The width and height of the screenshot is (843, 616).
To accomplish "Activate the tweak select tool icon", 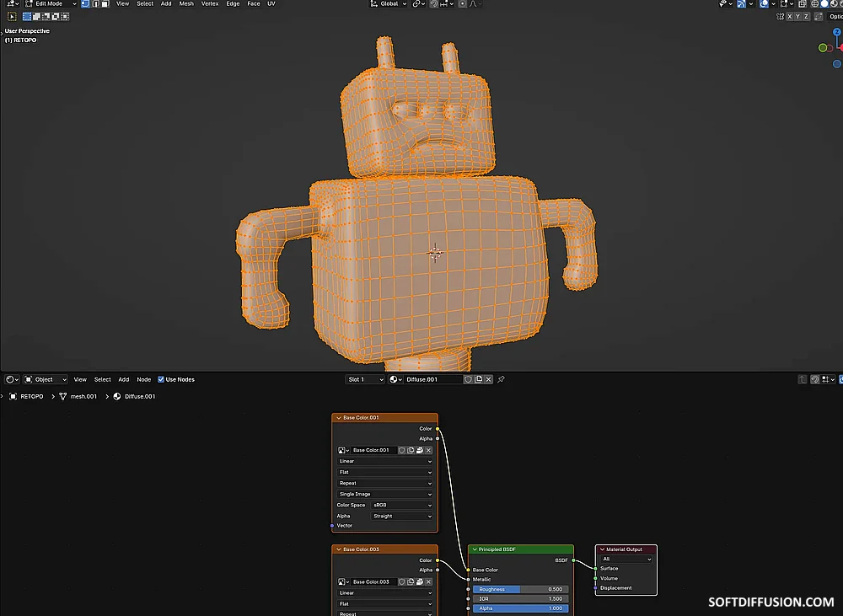I will coord(12,17).
